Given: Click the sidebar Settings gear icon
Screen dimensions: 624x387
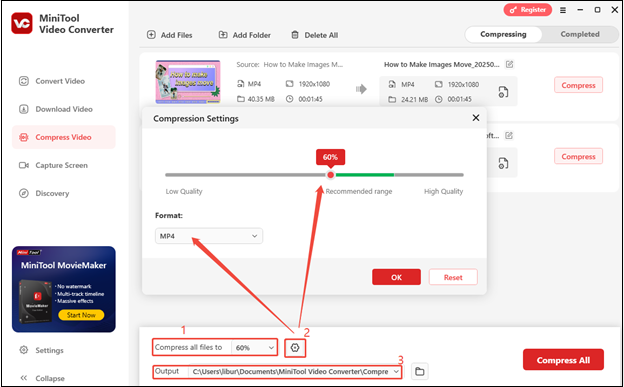Looking at the screenshot, I should pos(24,350).
